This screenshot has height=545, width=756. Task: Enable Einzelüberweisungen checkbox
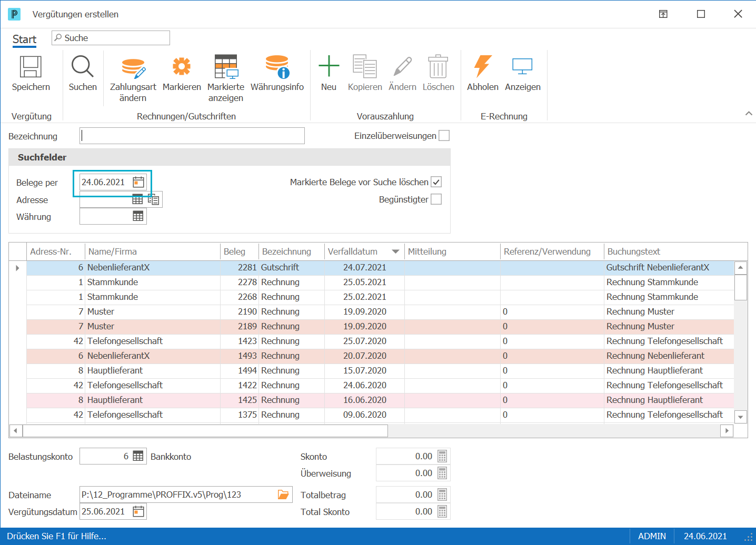coord(444,136)
